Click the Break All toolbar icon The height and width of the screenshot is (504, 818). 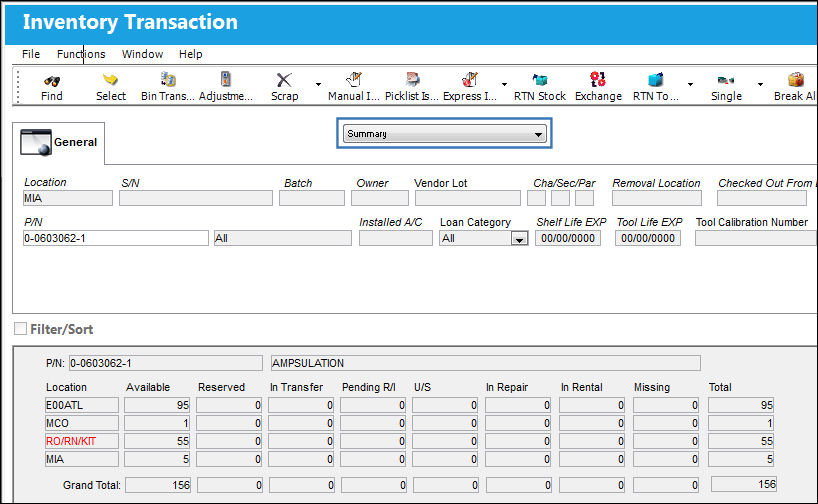(795, 80)
